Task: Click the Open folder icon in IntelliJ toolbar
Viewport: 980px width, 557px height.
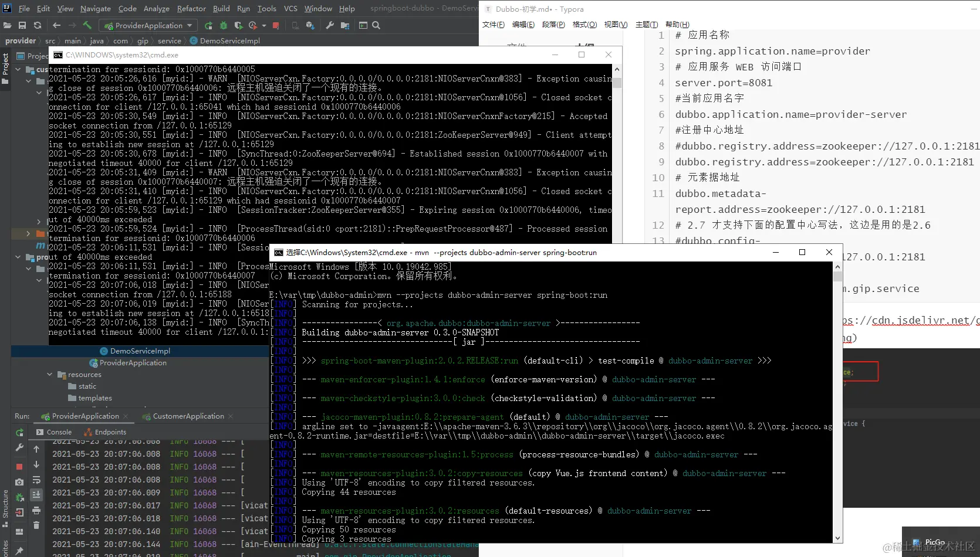Action: (7, 25)
